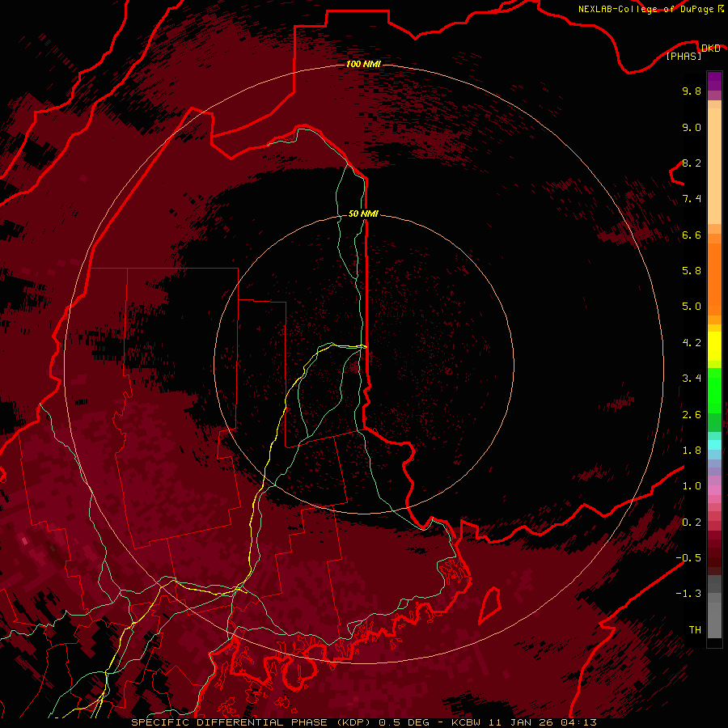Select the 2.6 scale label
This screenshot has height=728, width=728.
(x=692, y=415)
